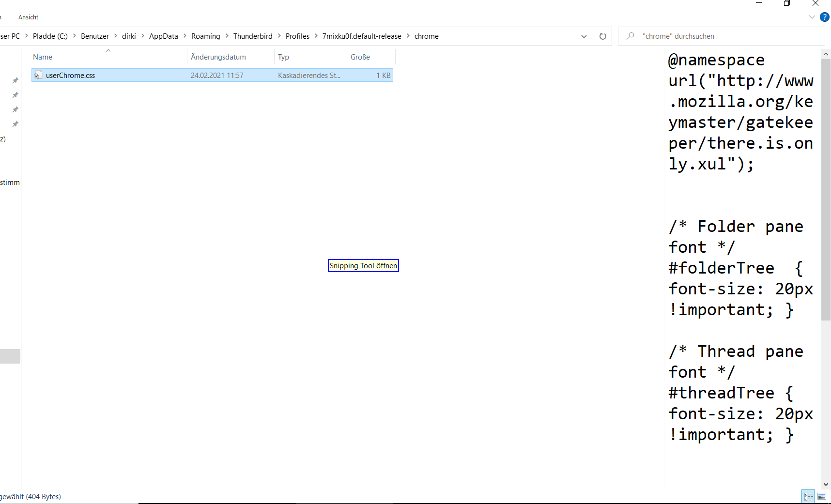Expand the chevron after Roaming
The height and width of the screenshot is (504, 831).
[227, 36]
